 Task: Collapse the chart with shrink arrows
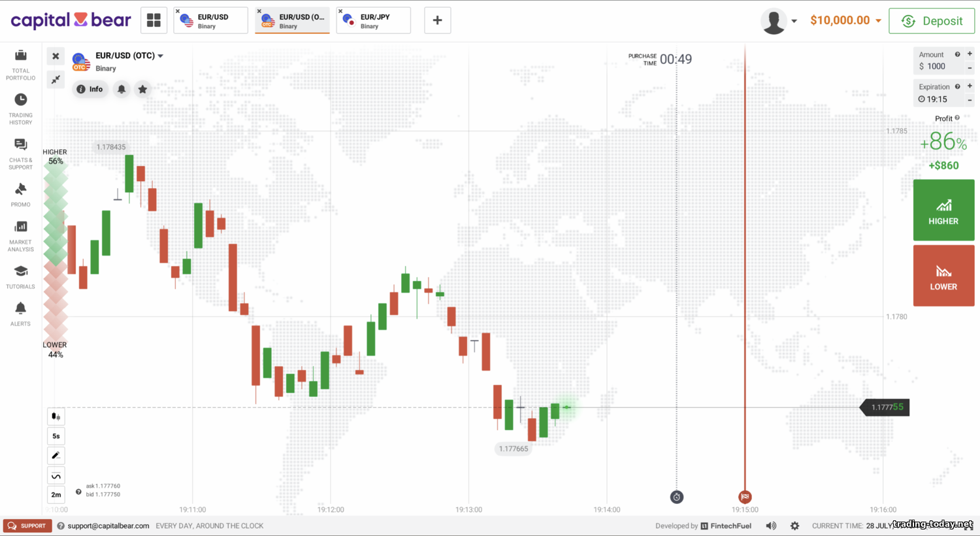coord(56,79)
